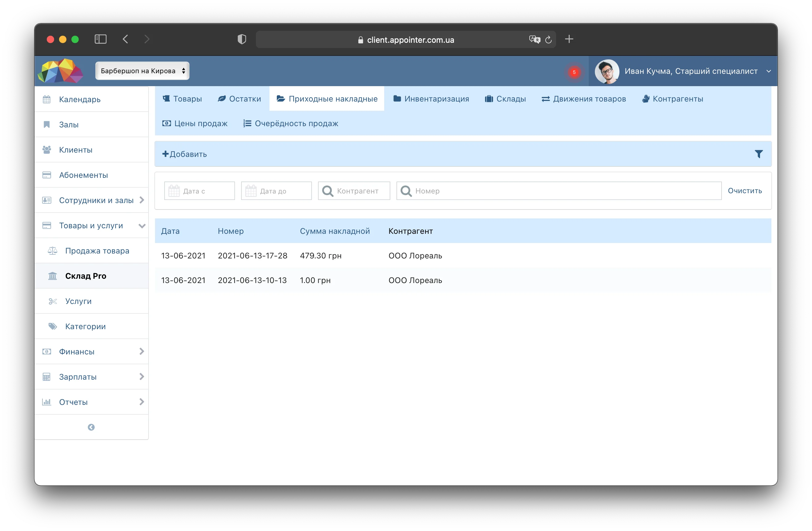Open Клиенты in the sidebar
The width and height of the screenshot is (812, 531).
tap(91, 150)
